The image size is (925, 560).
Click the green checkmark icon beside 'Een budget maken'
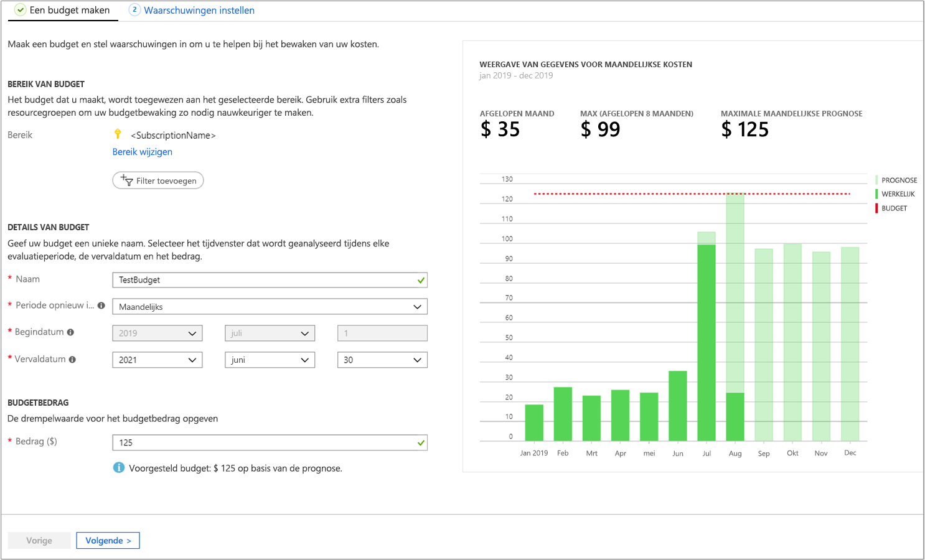tap(21, 10)
